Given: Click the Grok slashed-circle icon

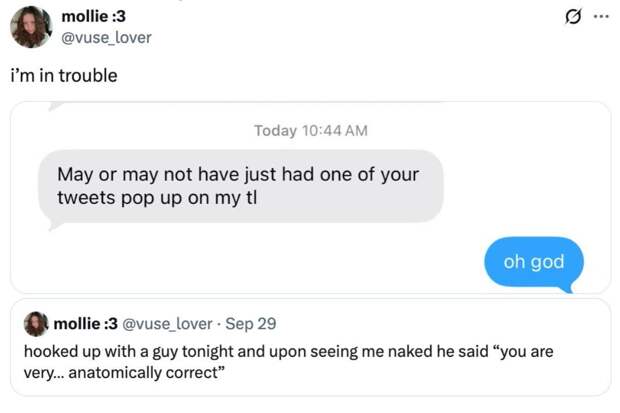Looking at the screenshot, I should [574, 17].
